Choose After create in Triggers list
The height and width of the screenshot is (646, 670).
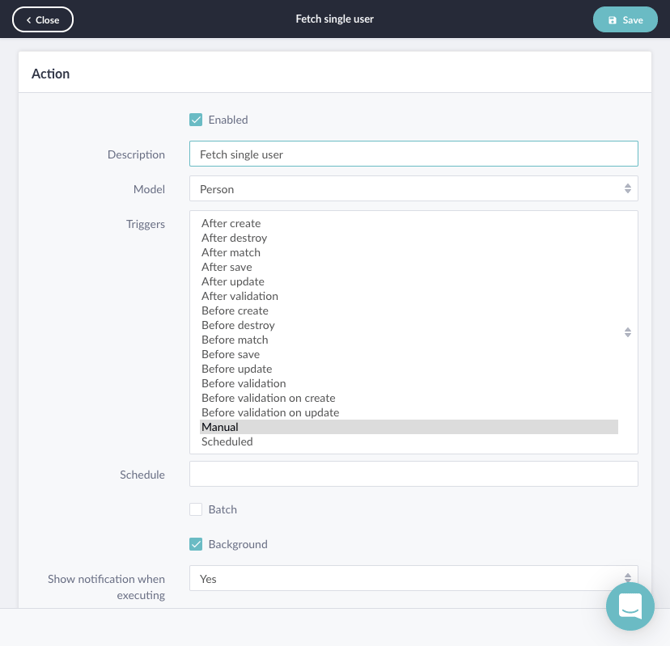[231, 223]
